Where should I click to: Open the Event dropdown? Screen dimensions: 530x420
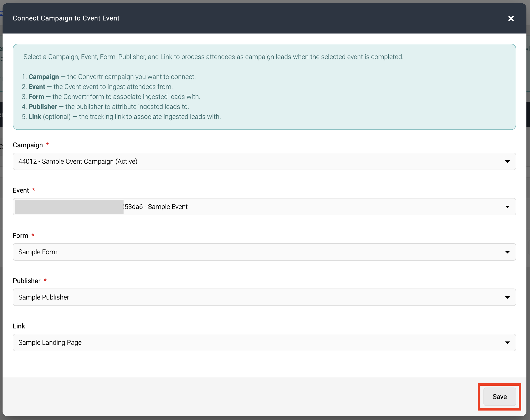coord(264,207)
